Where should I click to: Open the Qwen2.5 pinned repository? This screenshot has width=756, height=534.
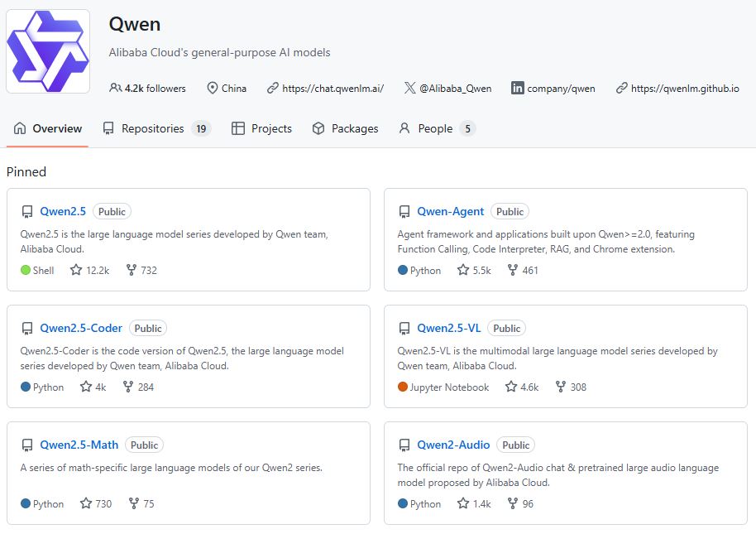63,211
